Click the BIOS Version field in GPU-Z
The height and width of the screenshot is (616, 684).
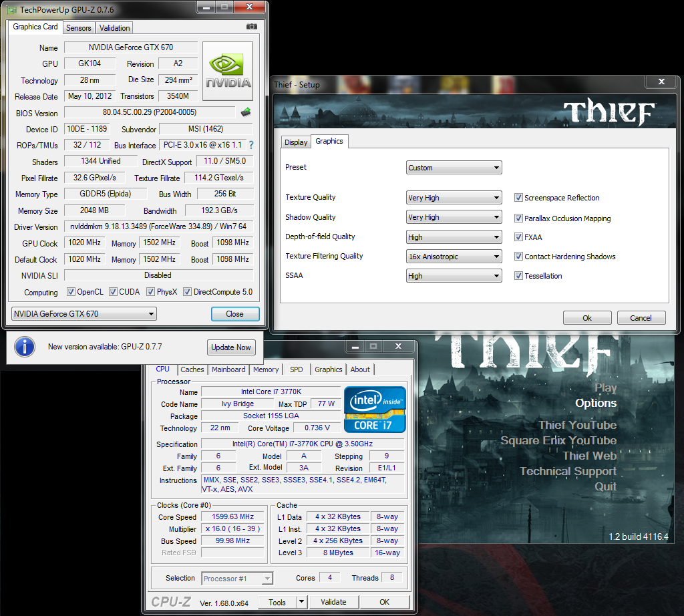(x=150, y=112)
